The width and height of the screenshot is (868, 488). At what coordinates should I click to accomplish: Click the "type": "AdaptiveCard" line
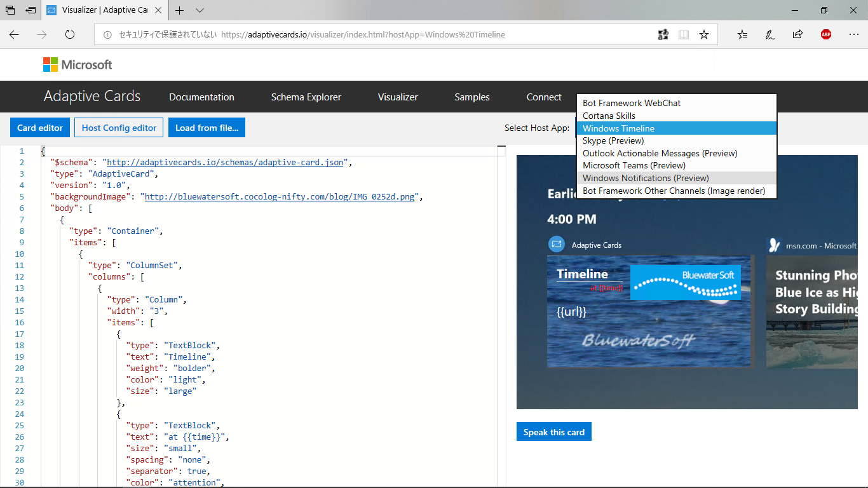coord(104,173)
